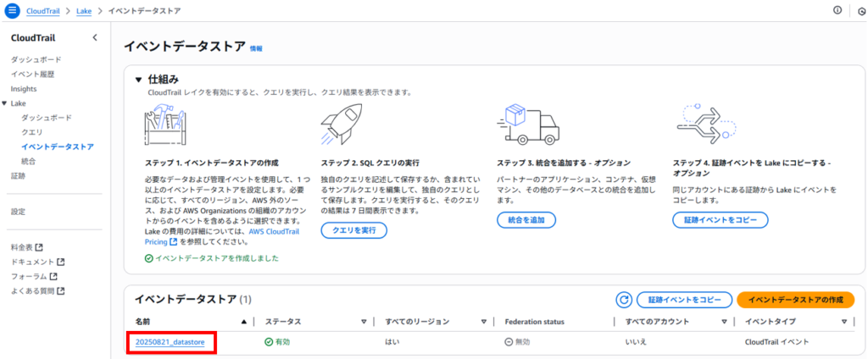The height and width of the screenshot is (359, 868).
Task: Select イベントデータストア in sidebar
Action: pyautogui.click(x=58, y=146)
